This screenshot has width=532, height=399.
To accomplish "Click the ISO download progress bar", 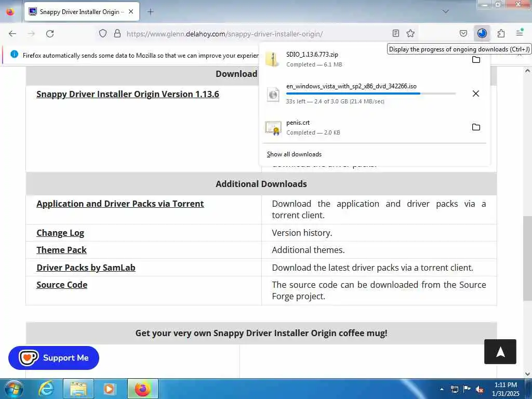I will (371, 94).
